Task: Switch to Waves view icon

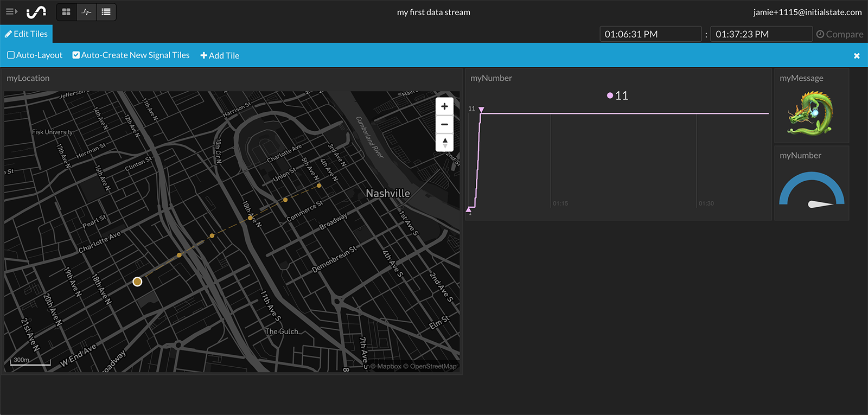Action: point(86,12)
